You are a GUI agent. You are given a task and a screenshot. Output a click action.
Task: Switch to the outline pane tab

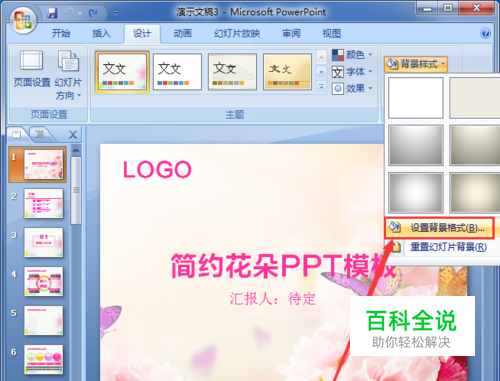pos(40,134)
